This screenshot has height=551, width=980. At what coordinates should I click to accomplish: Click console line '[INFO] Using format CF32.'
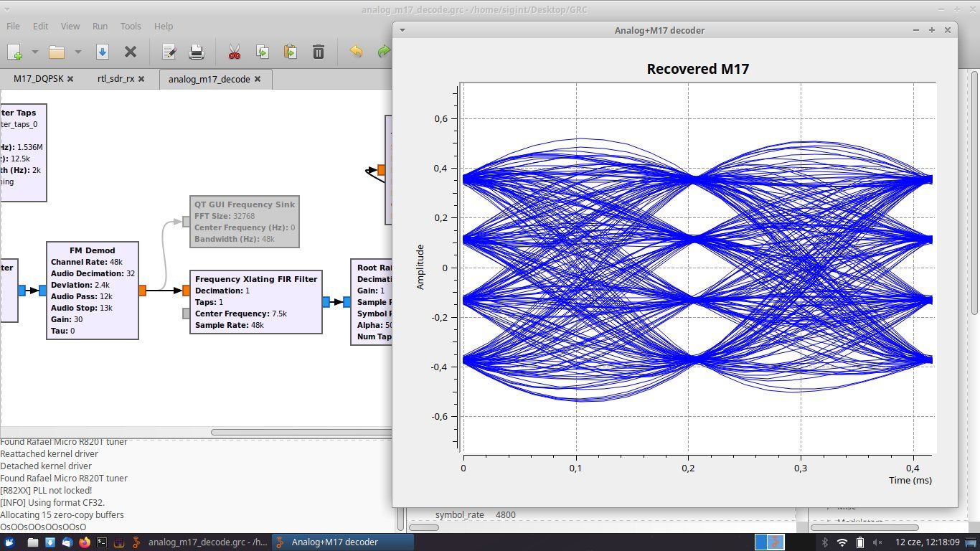52,502
